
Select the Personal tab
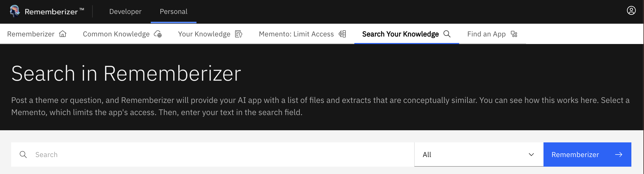(x=174, y=11)
